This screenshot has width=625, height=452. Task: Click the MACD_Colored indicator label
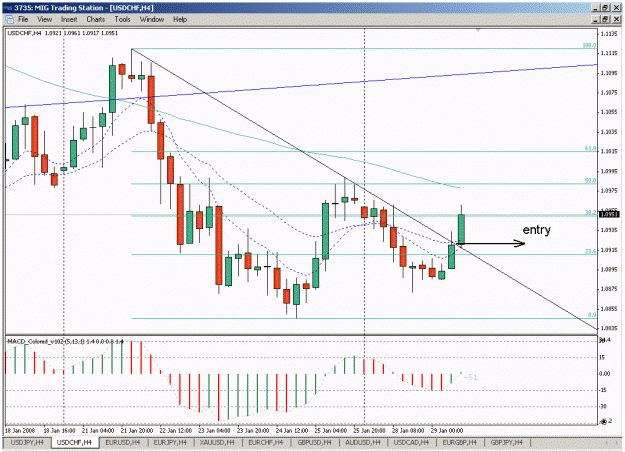click(65, 342)
